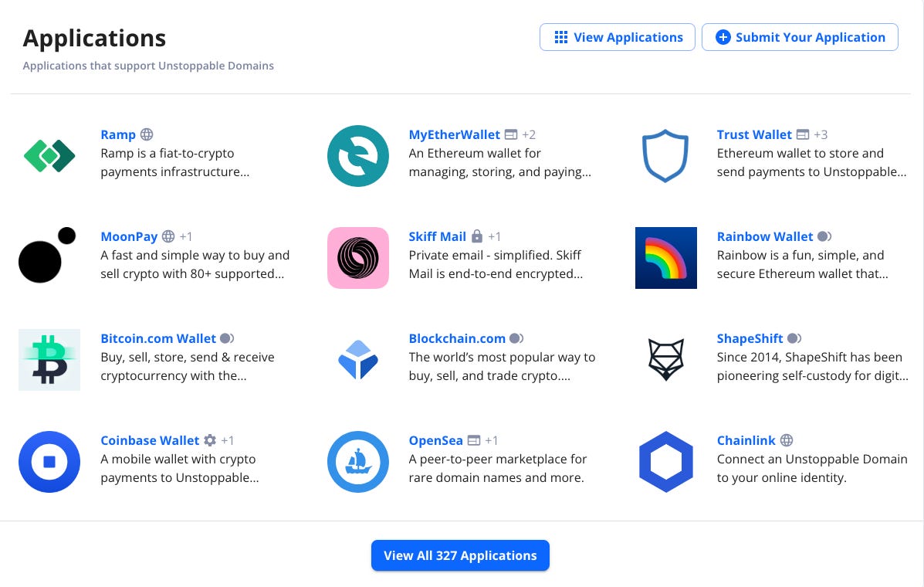Click the lock icon next to Skiff Mail
Screen dimensions: 924x587
(x=477, y=236)
